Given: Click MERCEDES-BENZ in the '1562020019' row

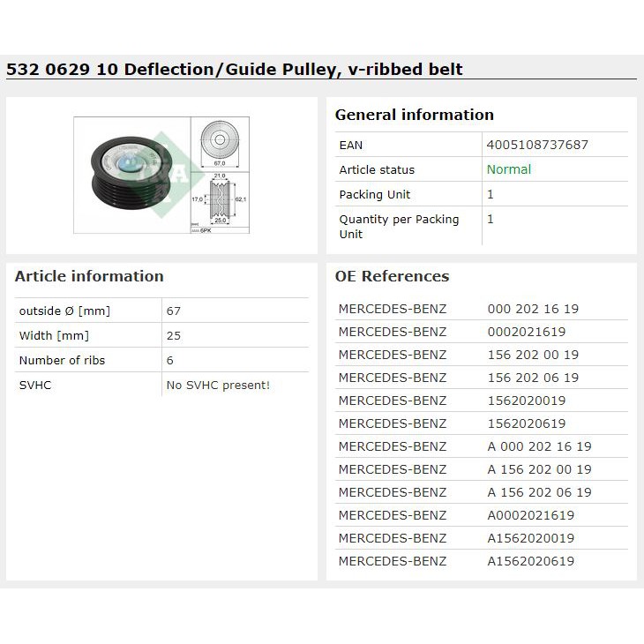Looking at the screenshot, I should click(393, 401).
